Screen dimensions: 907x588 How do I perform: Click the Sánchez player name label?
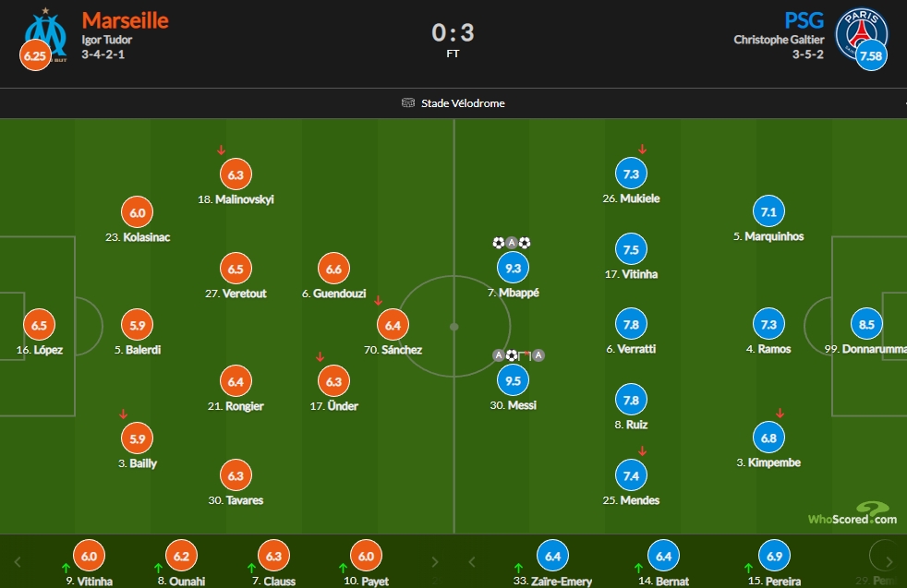click(393, 350)
